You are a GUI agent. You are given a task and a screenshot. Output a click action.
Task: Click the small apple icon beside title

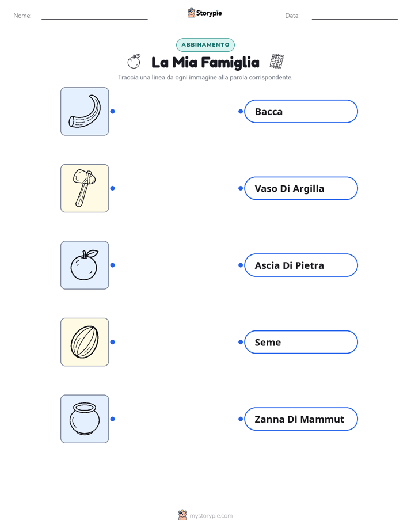coord(134,62)
